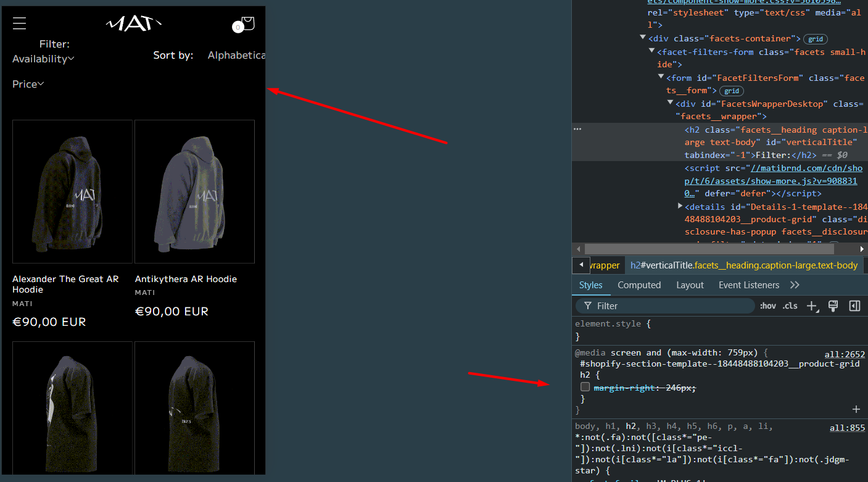Click the Sort by: label

click(x=173, y=56)
